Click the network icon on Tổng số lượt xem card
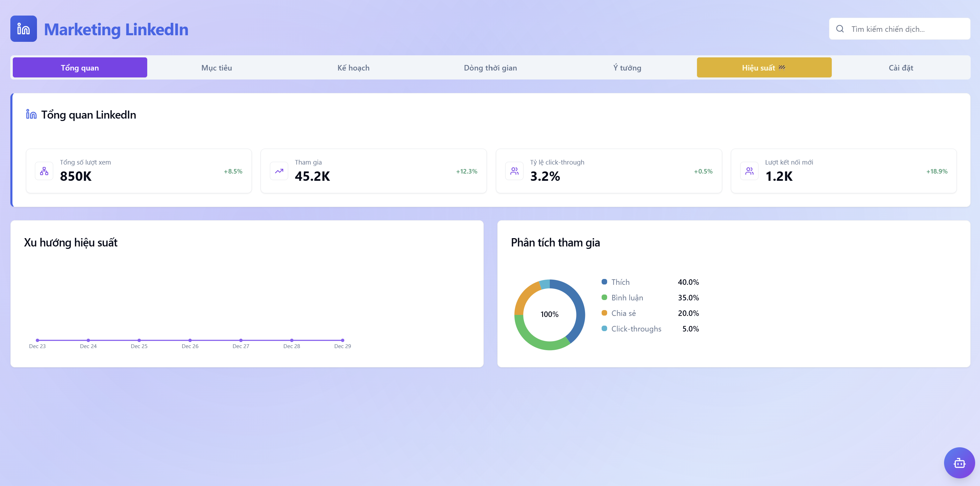 click(x=44, y=171)
